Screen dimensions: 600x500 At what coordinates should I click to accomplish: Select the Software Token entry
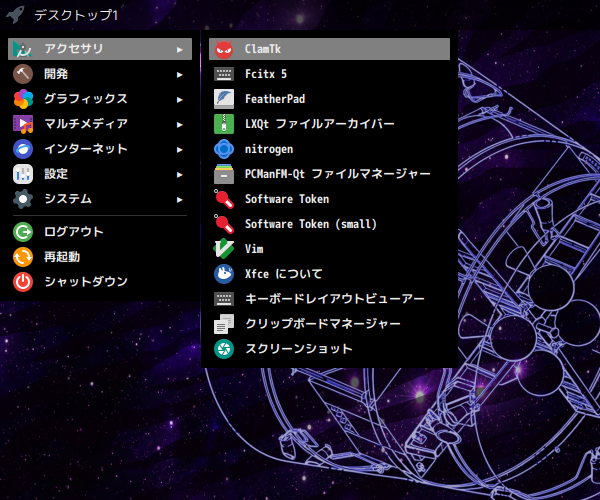point(329,199)
